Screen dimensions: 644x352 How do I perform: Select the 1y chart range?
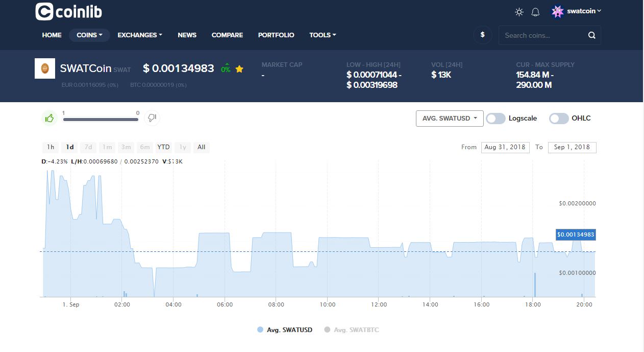point(183,147)
